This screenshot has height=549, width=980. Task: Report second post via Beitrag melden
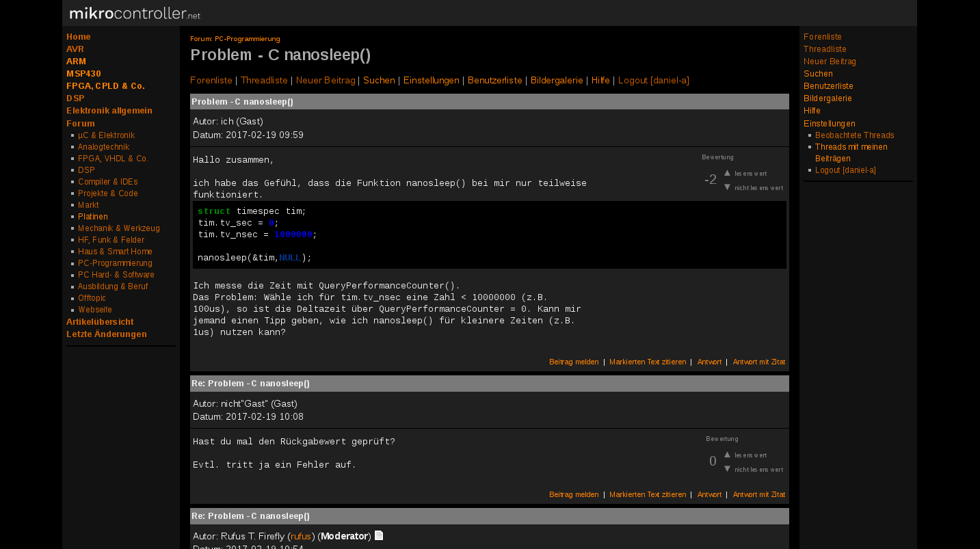point(574,495)
